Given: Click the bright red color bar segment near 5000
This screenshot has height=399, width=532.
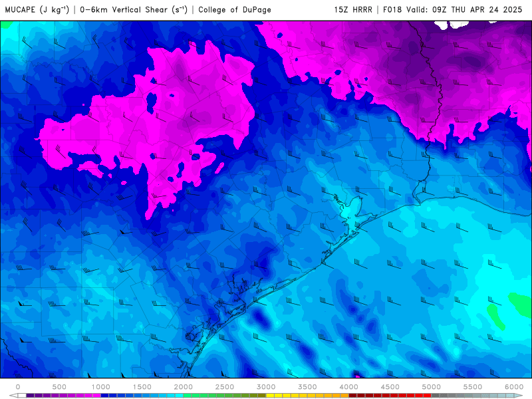Looking at the screenshot, I should [427, 396].
